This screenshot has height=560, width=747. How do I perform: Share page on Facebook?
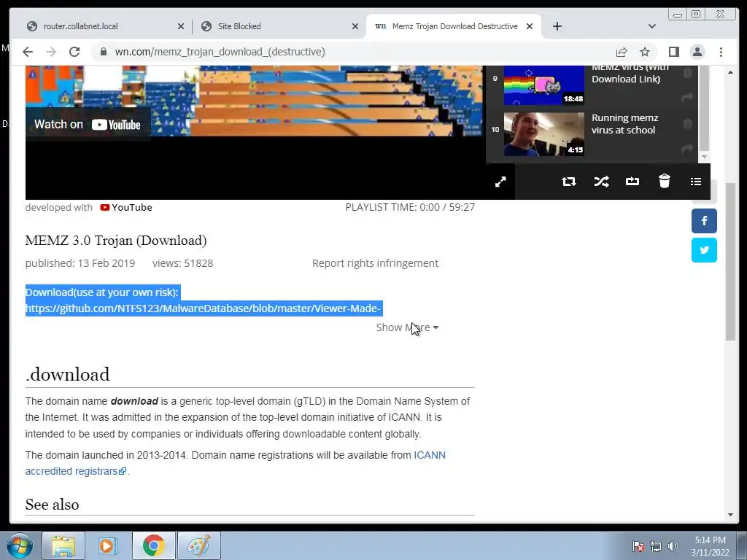point(704,221)
